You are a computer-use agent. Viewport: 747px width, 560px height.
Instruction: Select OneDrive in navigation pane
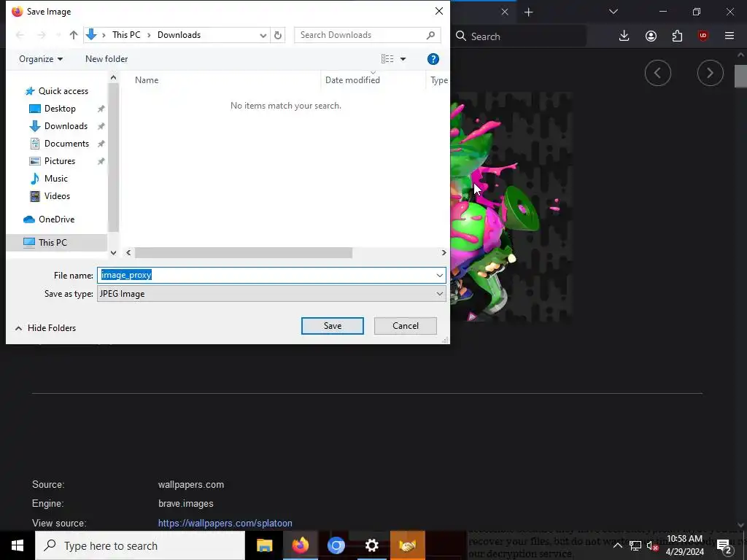[x=56, y=219]
